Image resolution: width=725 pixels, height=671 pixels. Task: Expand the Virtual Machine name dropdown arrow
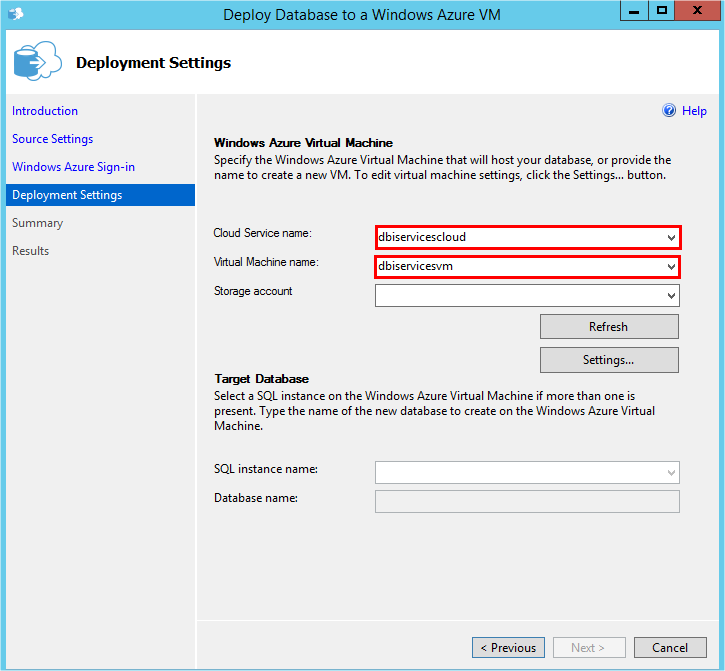[x=671, y=267]
